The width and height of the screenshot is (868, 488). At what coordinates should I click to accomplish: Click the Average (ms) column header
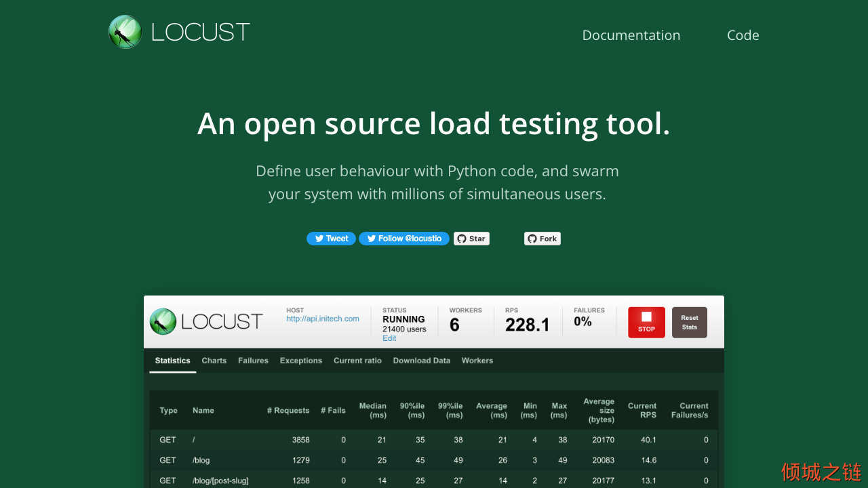coord(492,410)
